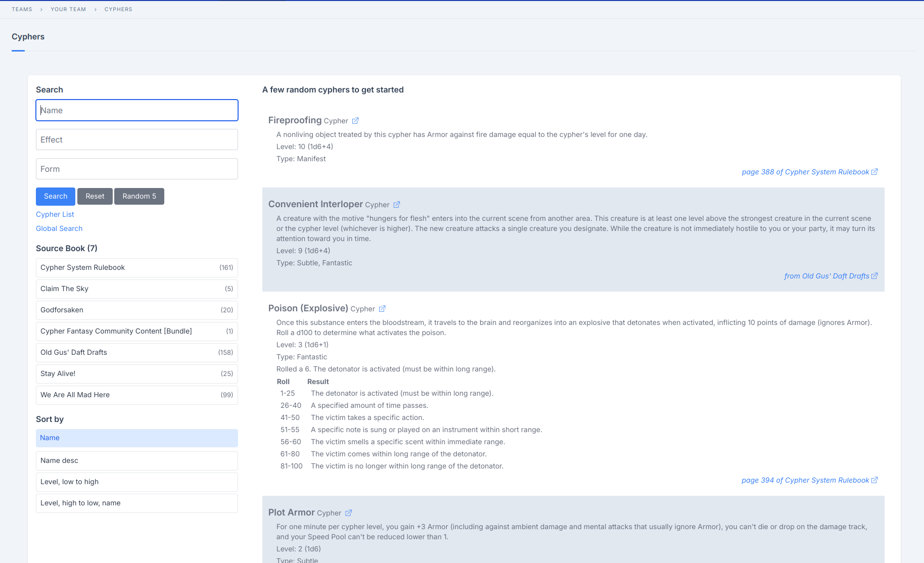Screen dimensions: 924x563
Task: Click into the Form search field
Action: [x=136, y=169]
